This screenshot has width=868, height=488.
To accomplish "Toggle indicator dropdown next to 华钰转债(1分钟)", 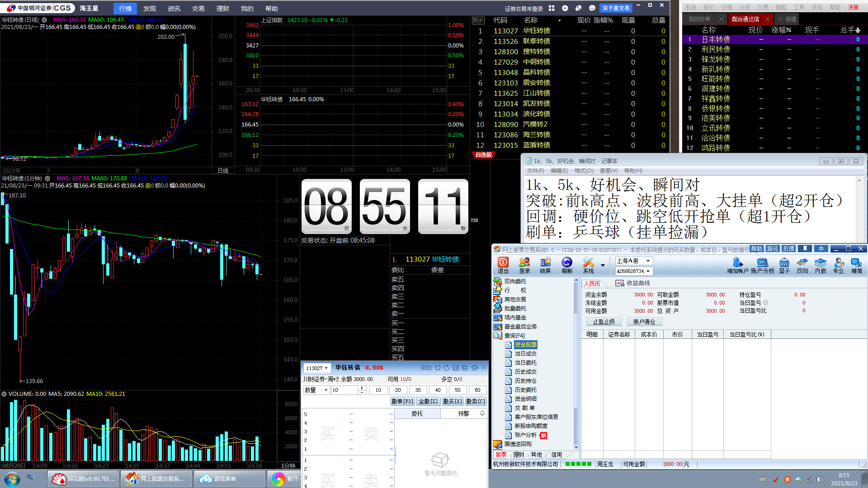I will click(47, 178).
